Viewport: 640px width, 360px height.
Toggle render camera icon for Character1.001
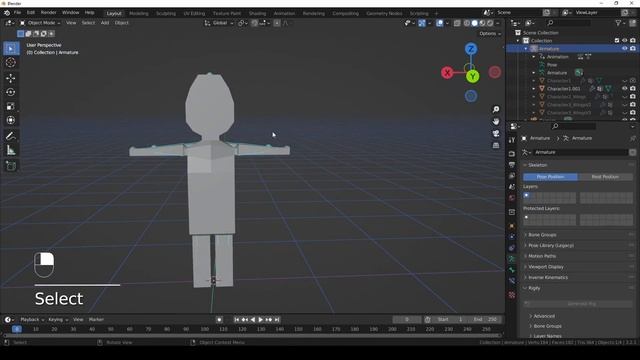tap(633, 89)
